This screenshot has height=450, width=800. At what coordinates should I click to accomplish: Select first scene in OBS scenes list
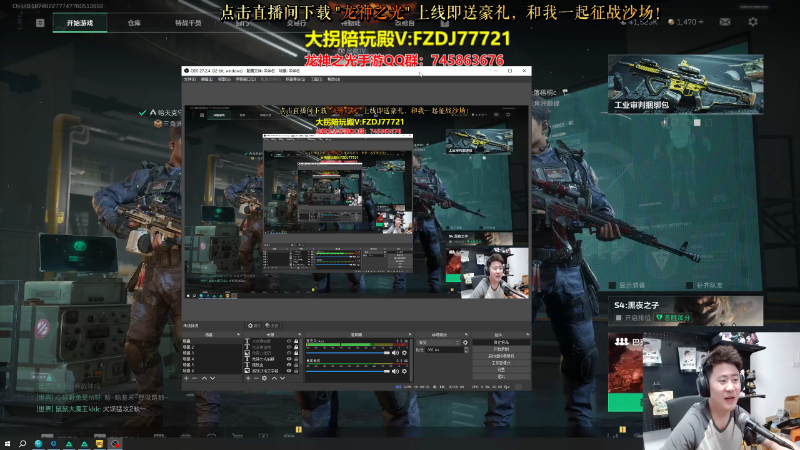pos(212,341)
